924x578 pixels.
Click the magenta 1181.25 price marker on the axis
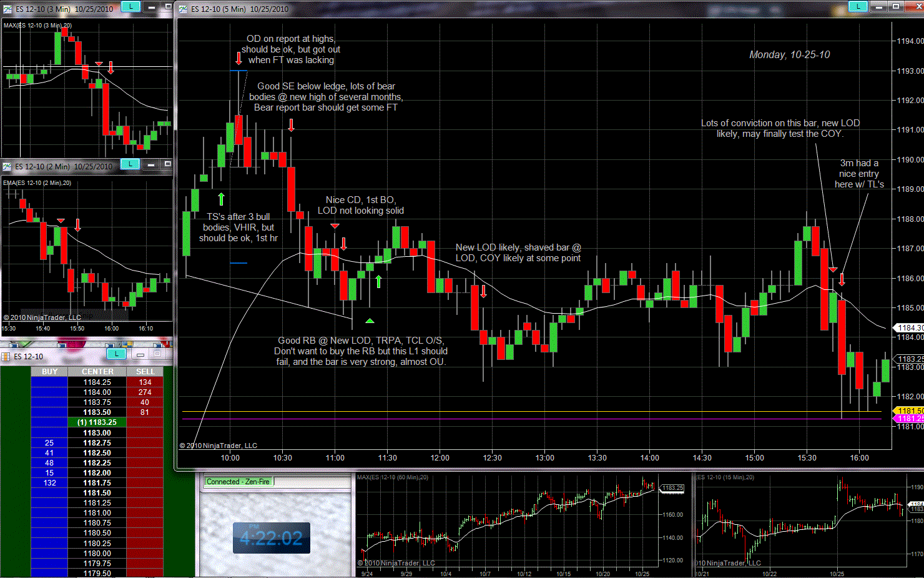pyautogui.click(x=910, y=419)
